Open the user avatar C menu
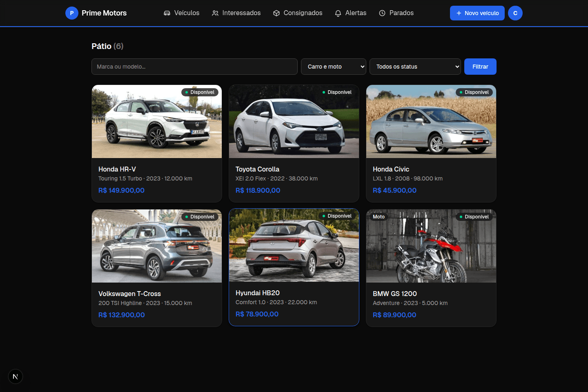 click(x=515, y=13)
